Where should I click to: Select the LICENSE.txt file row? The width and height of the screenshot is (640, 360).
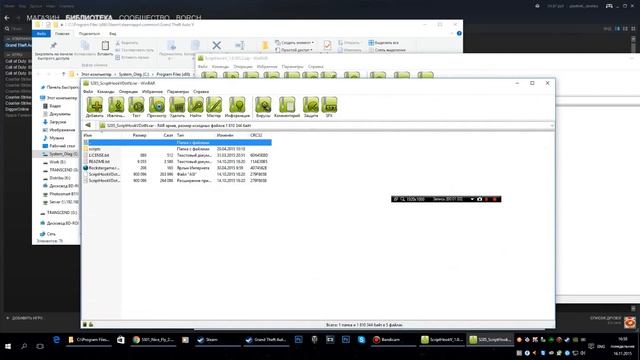(177, 155)
